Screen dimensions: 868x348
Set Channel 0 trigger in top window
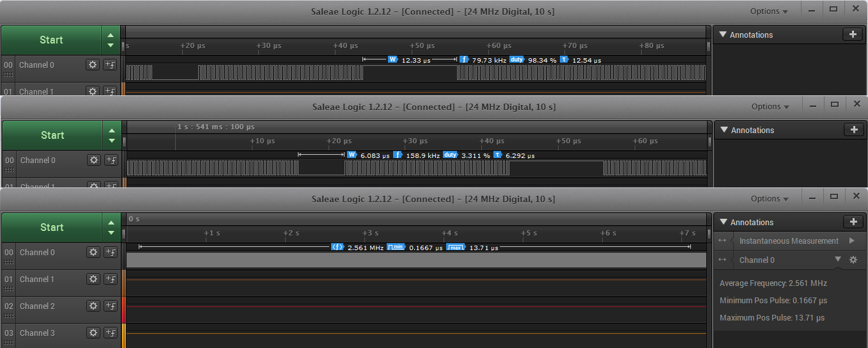click(x=110, y=65)
